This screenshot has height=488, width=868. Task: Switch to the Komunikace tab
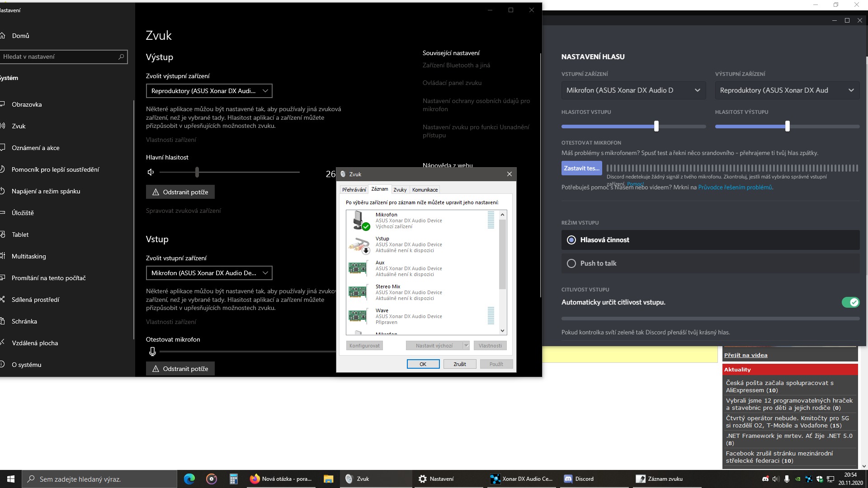click(425, 190)
